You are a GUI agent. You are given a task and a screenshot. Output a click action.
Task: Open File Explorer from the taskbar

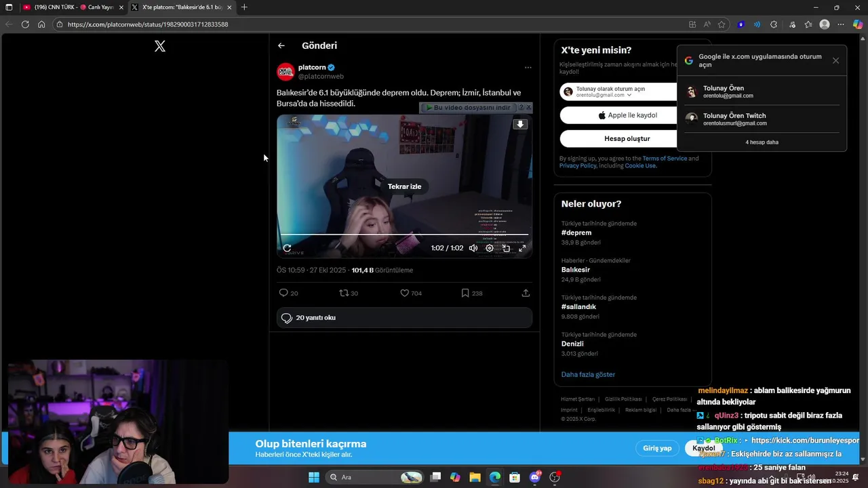475,477
